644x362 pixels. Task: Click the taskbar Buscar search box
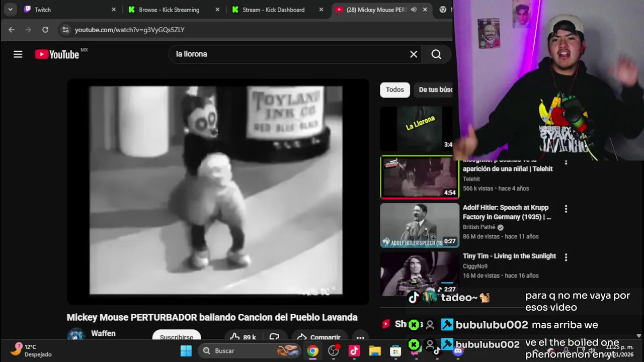[250, 351]
